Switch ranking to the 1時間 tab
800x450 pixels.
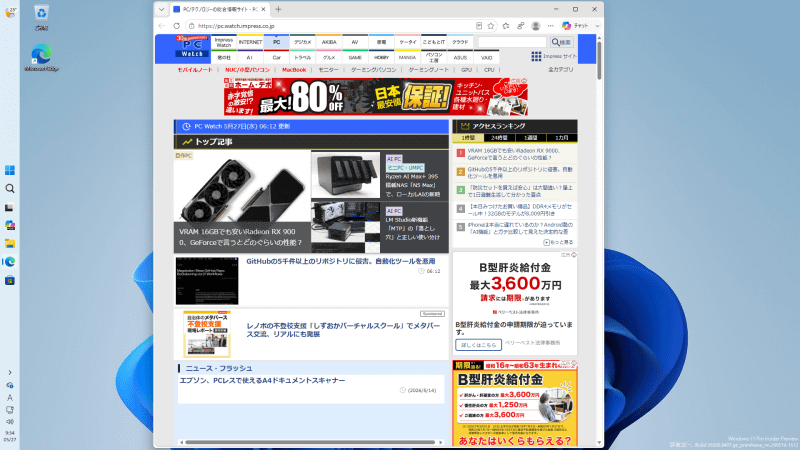tap(468, 138)
